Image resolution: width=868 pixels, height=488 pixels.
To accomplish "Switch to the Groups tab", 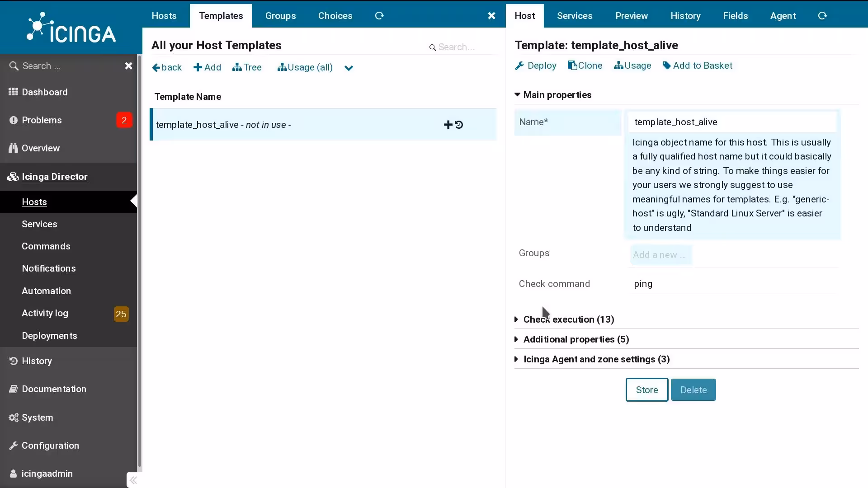I will 280,16.
